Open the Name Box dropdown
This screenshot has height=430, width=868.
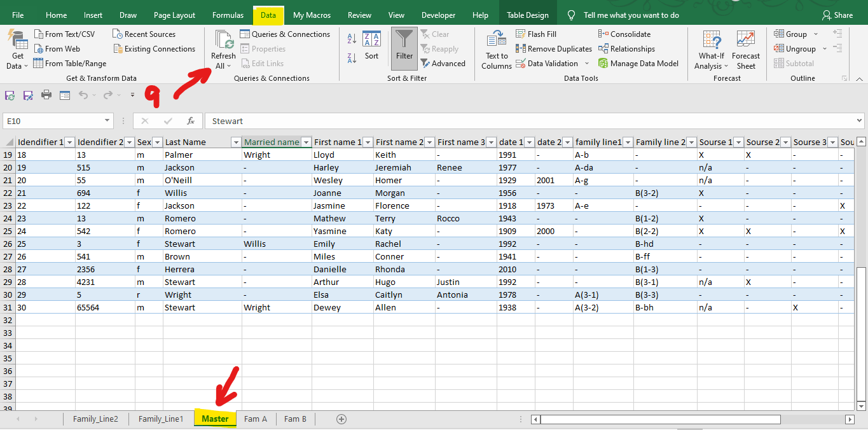point(107,121)
